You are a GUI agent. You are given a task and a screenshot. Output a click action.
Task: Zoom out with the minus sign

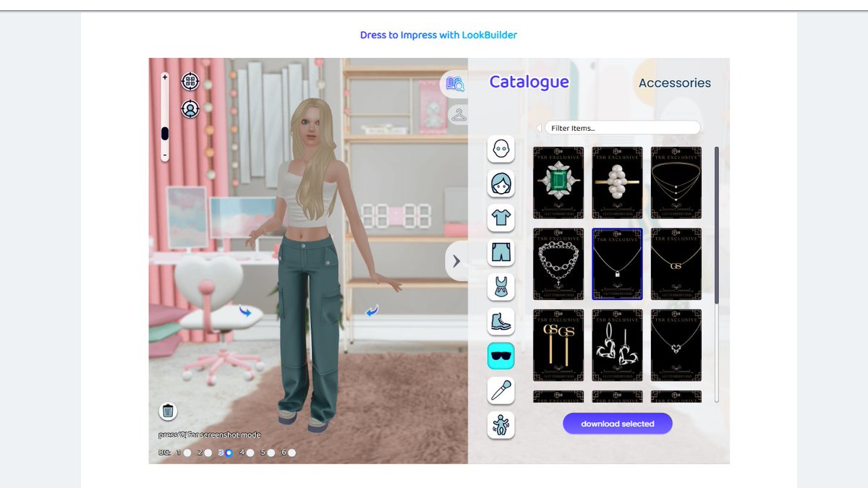(165, 155)
